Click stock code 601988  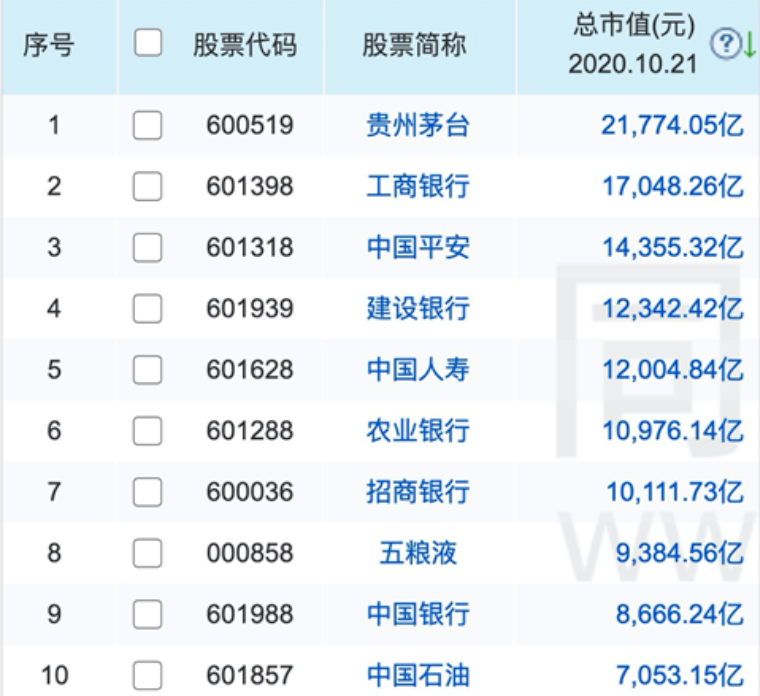(x=250, y=613)
